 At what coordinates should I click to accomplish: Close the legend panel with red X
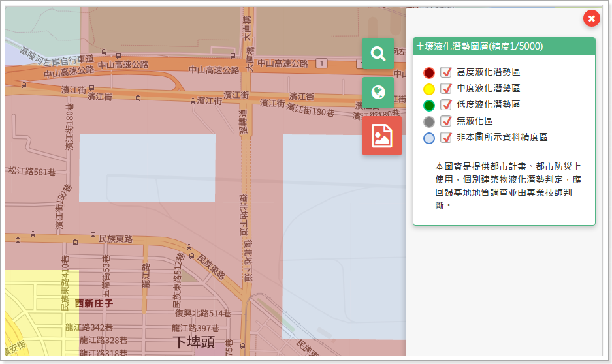click(591, 19)
